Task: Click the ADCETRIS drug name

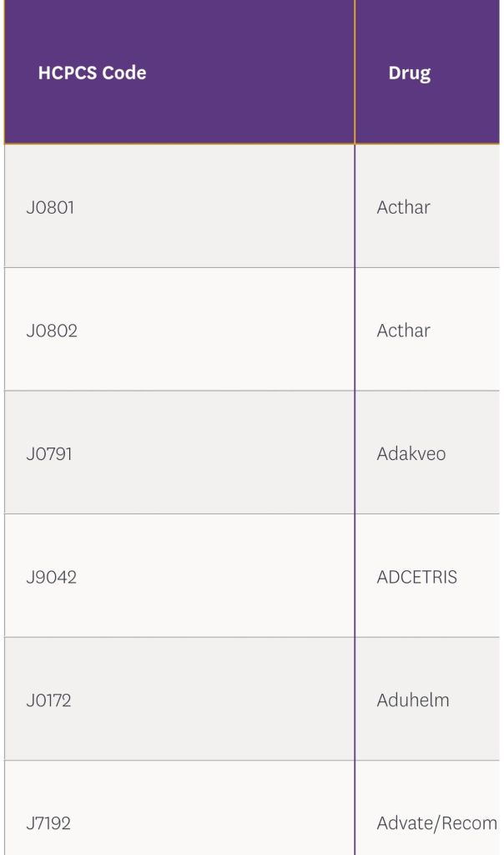Action: (x=416, y=577)
